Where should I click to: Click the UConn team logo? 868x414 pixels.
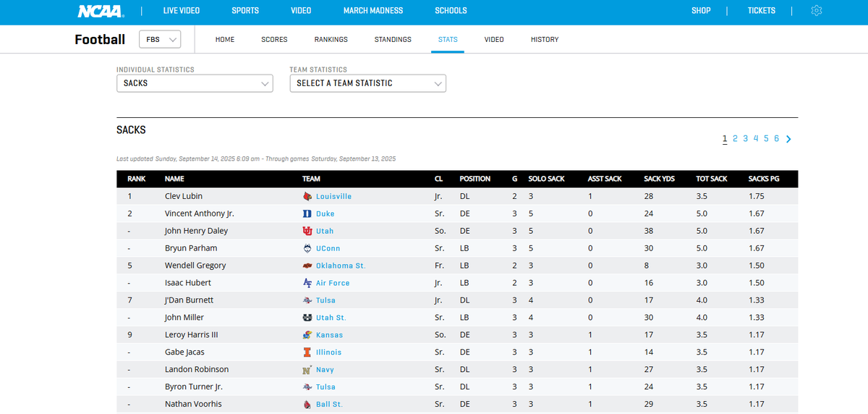pyautogui.click(x=307, y=248)
